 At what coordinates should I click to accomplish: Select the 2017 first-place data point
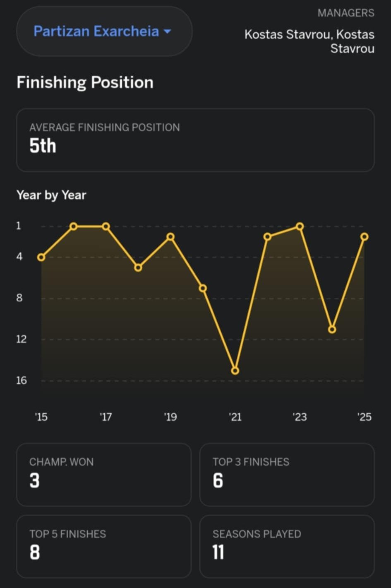(x=106, y=227)
